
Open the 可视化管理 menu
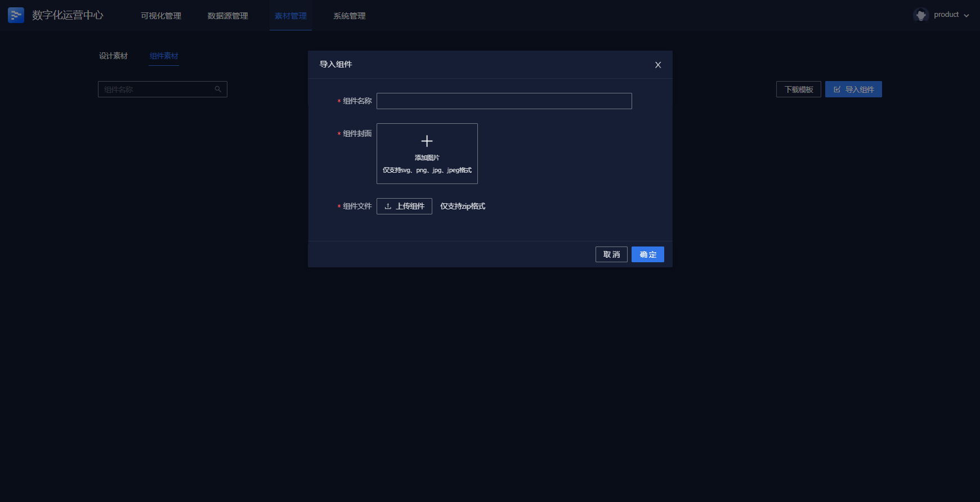click(x=161, y=16)
